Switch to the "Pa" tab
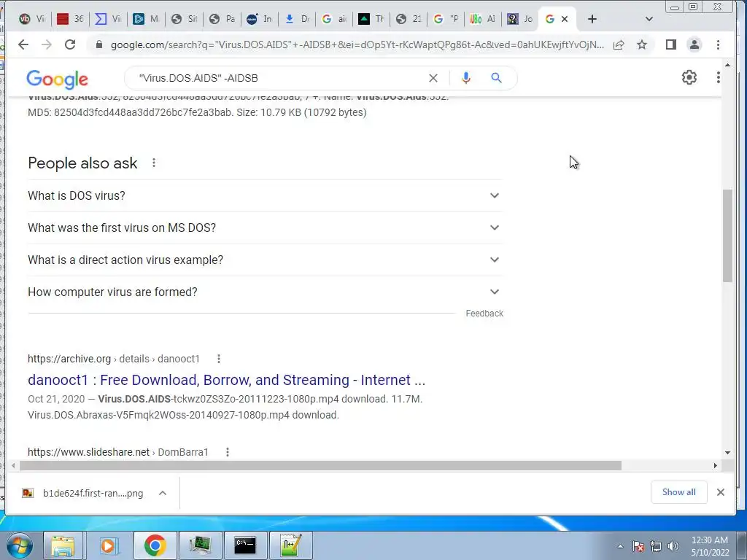The width and height of the screenshot is (747, 560). pyautogui.click(x=222, y=19)
